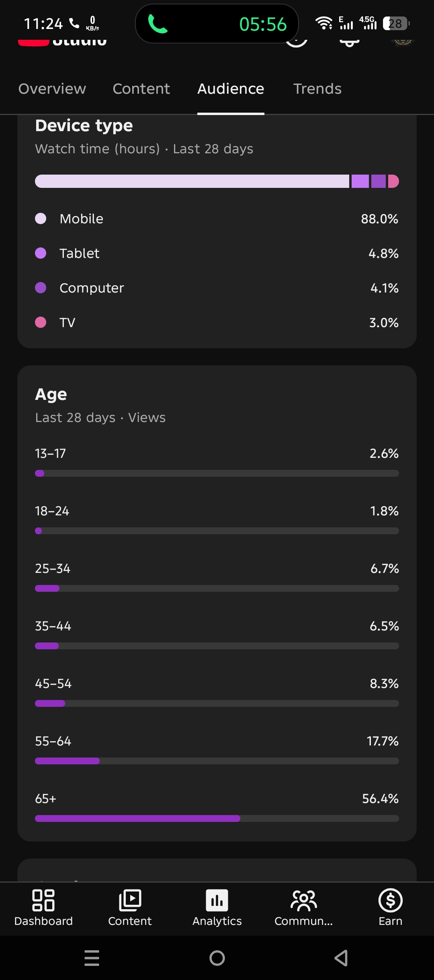Tap the Mobile device type row
This screenshot has width=434, height=980.
217,219
